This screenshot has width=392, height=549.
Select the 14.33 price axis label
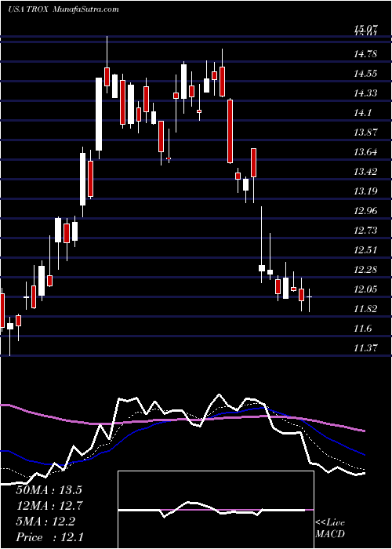tap(365, 93)
